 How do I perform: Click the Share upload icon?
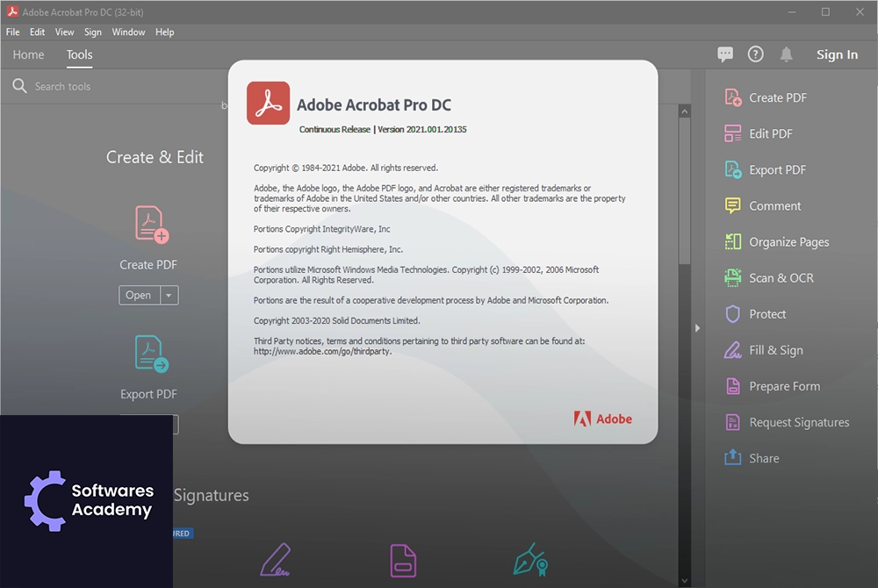click(x=733, y=457)
